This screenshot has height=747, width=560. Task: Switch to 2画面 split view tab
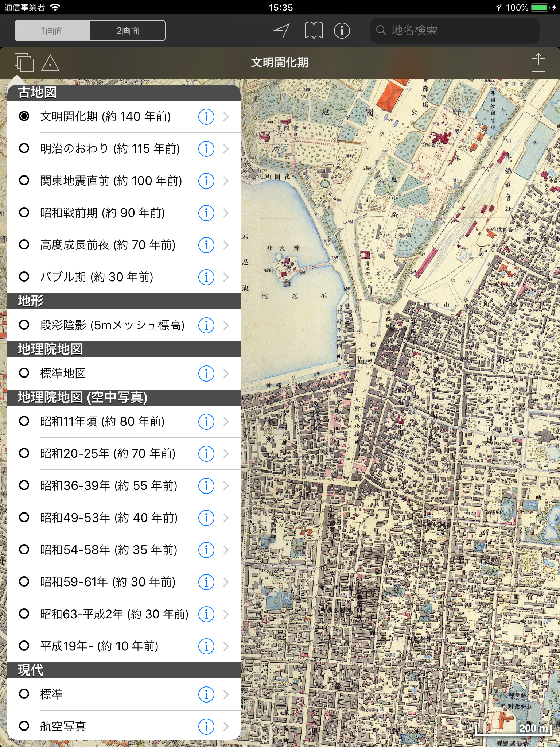tap(128, 31)
